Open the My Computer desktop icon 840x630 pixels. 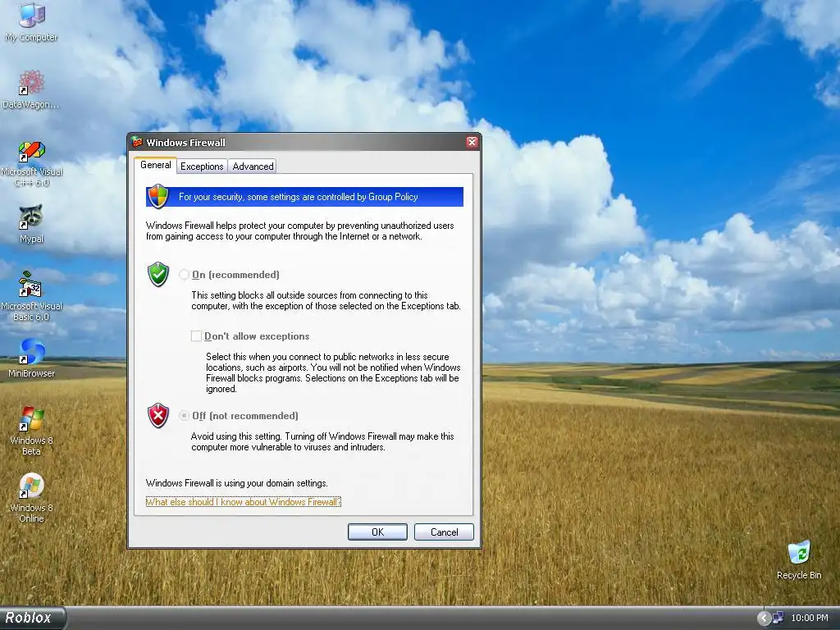tap(32, 21)
